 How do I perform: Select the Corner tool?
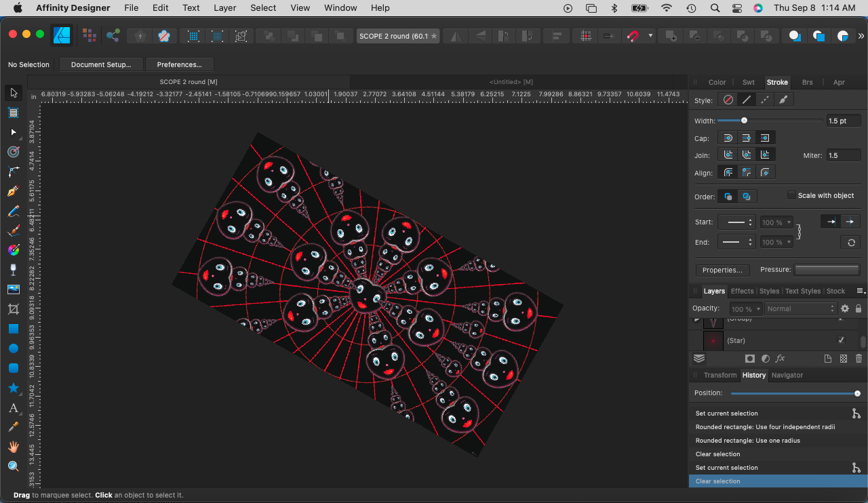click(x=14, y=152)
